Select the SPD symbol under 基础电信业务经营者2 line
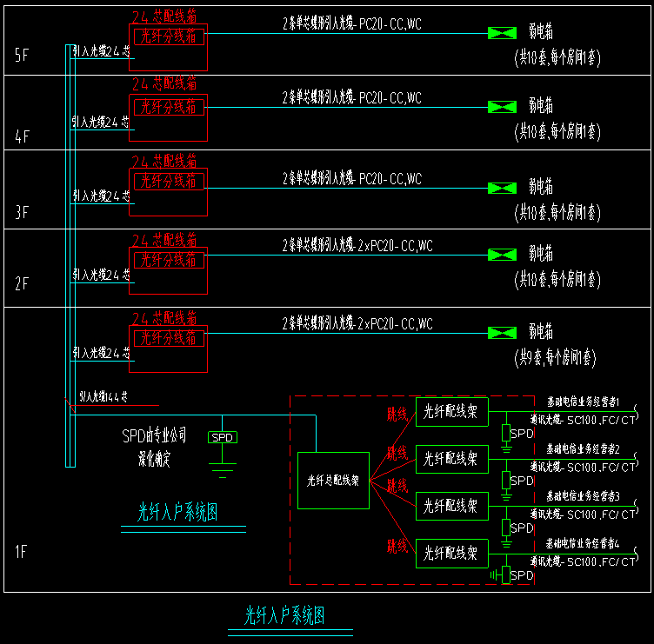 pyautogui.click(x=506, y=481)
